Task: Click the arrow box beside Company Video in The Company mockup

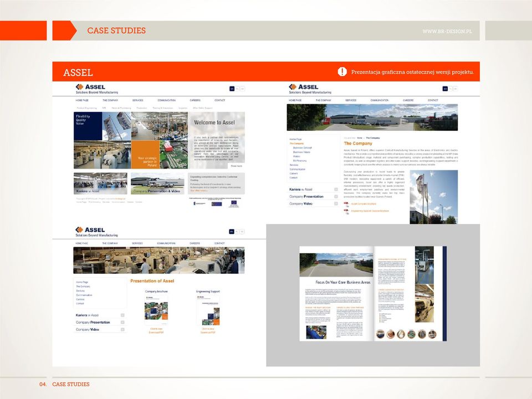Action: [336, 203]
